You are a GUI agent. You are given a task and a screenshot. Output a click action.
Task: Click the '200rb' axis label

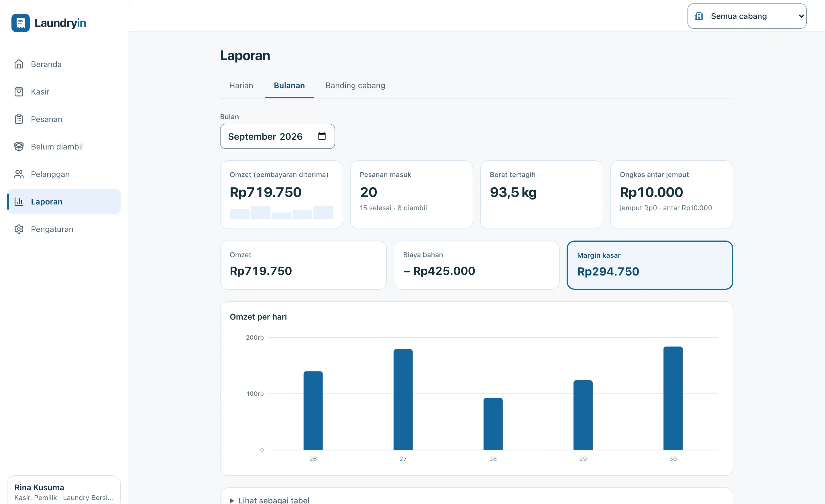(254, 337)
